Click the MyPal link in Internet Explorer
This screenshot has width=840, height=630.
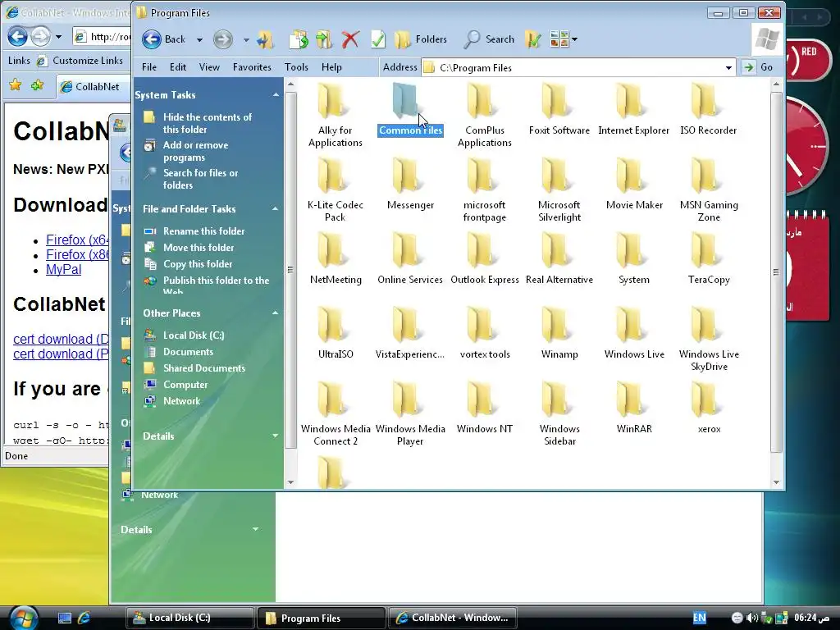coord(63,269)
